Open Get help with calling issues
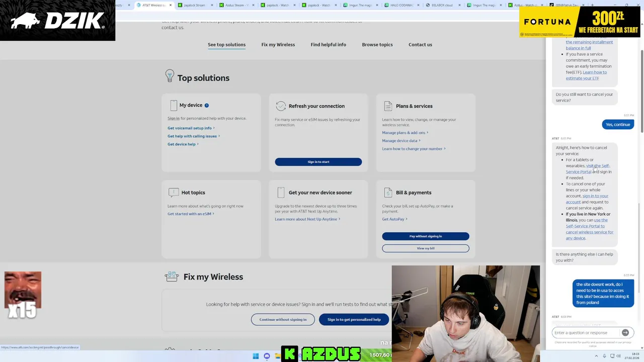 (x=193, y=136)
